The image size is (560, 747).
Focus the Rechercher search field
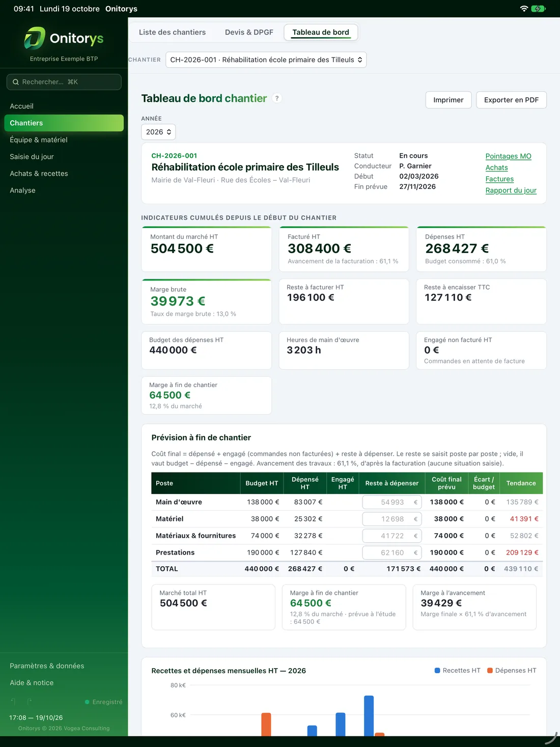(64, 82)
